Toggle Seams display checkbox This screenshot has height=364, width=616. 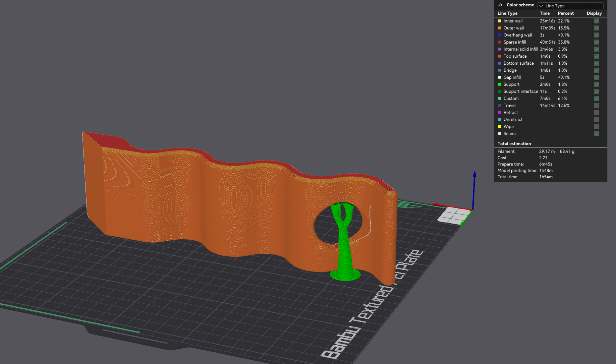tap(597, 133)
